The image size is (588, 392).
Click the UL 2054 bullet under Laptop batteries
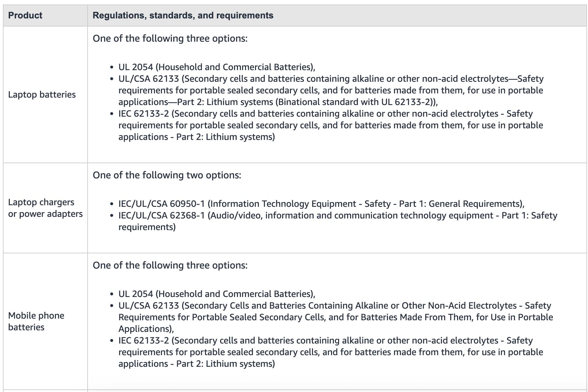pos(217,67)
